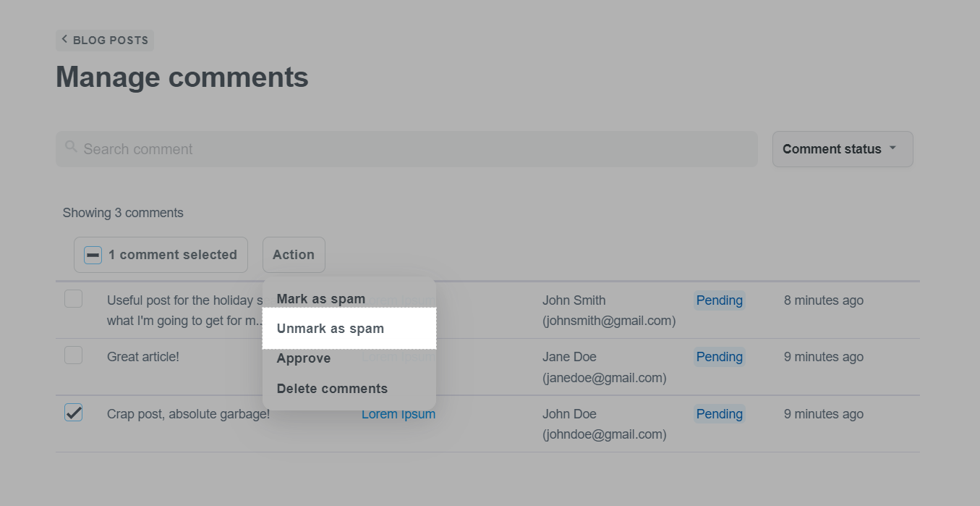Choose Unmark as spam
Viewport: 980px width, 506px height.
pyautogui.click(x=349, y=329)
